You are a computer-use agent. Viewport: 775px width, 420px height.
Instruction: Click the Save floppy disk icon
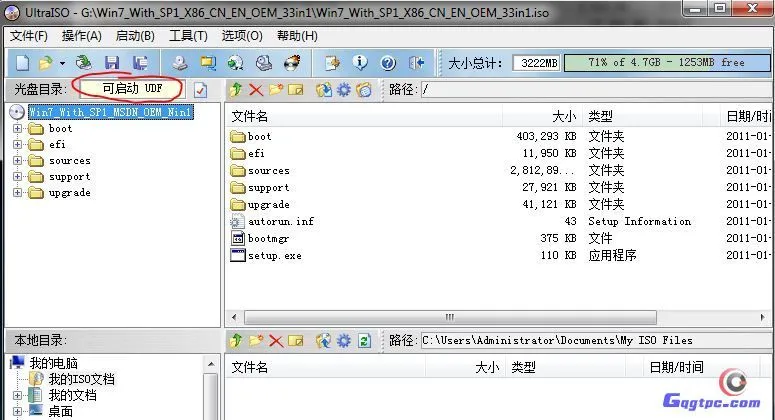pyautogui.click(x=112, y=63)
